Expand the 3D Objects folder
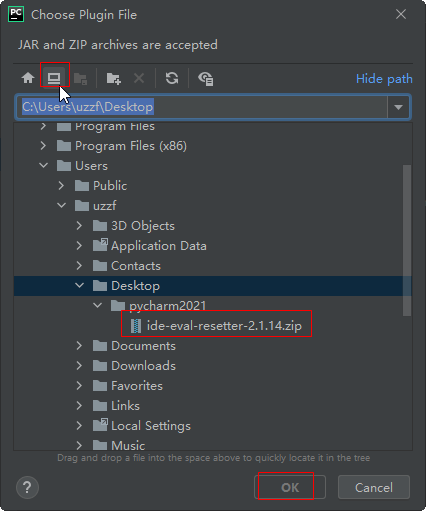 (x=79, y=226)
